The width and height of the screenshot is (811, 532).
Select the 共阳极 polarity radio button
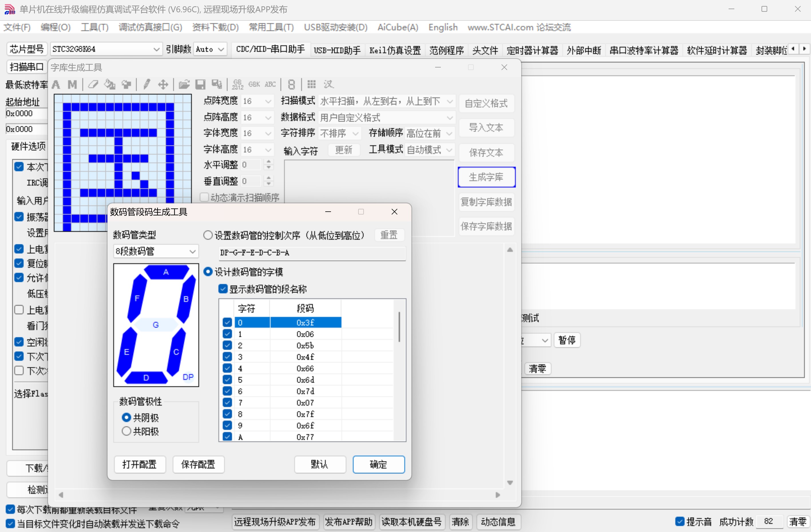coord(126,431)
